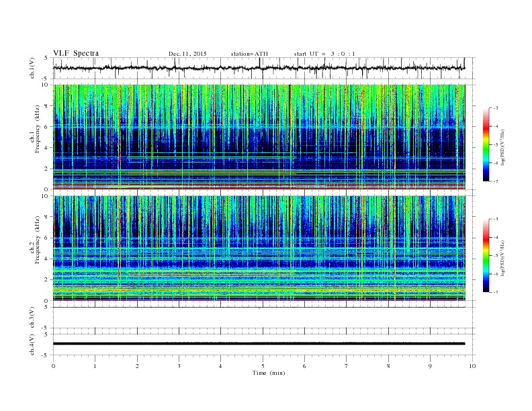532x411 pixels.
Task: Click the "ch.4(V)" axis label
Action: [32, 345]
